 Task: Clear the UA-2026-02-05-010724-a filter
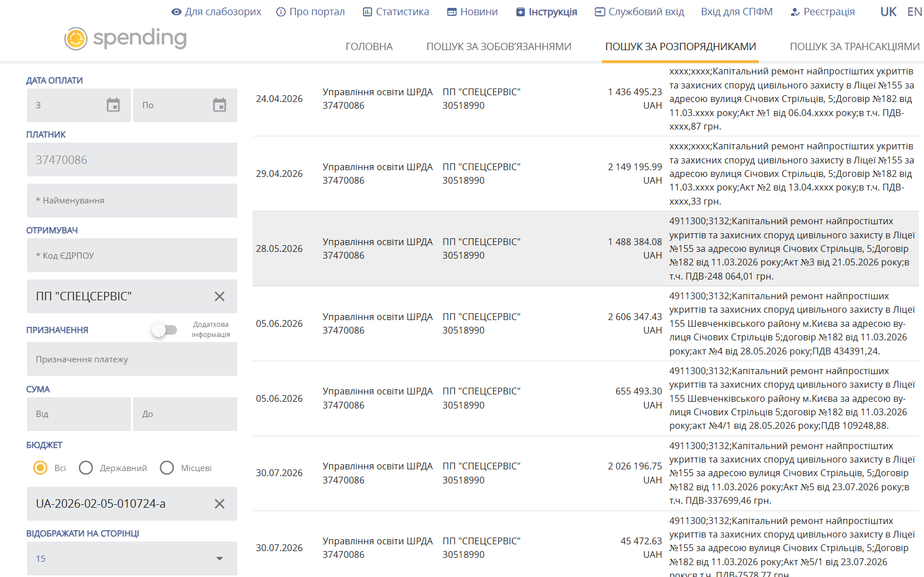[219, 504]
